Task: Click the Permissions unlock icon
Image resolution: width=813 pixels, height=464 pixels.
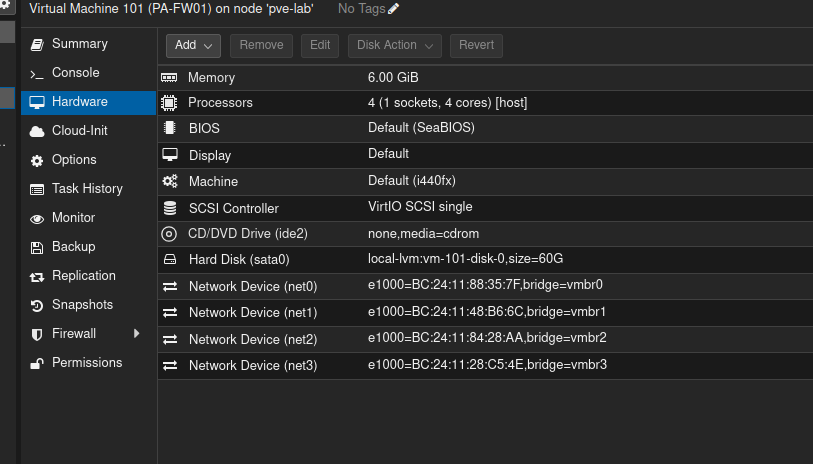Action: (37, 364)
